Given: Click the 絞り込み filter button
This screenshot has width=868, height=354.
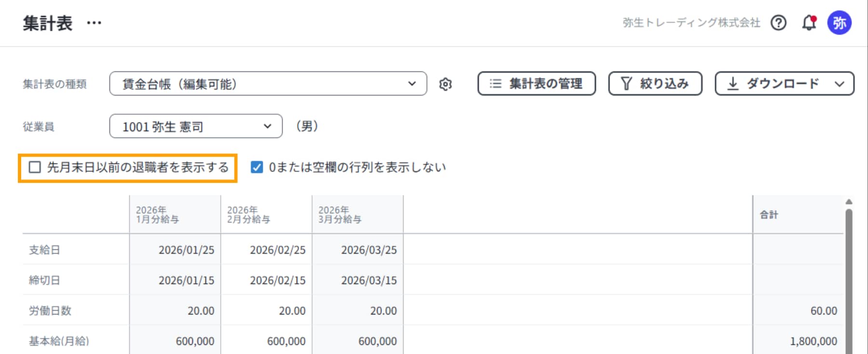Looking at the screenshot, I should click(x=655, y=83).
